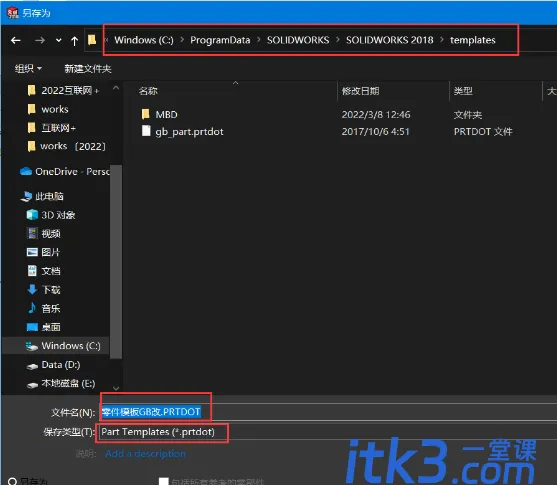Select ProgramData in the address path
This screenshot has width=557, height=485.
coord(220,40)
